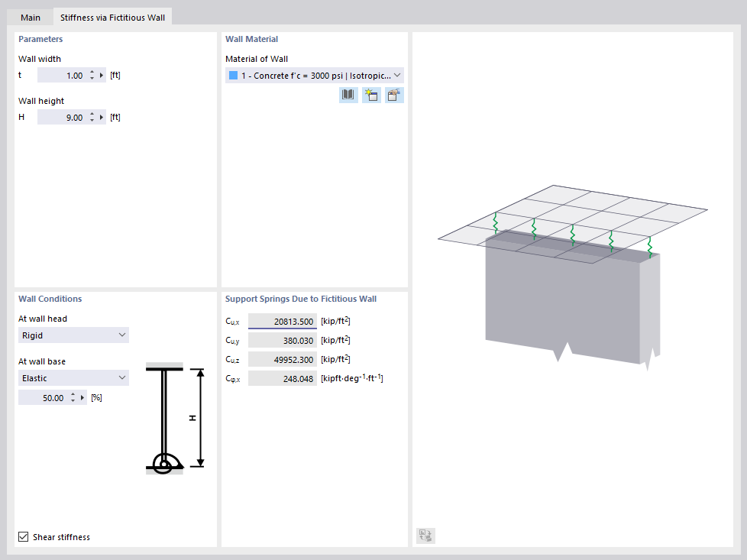Viewport: 747px width, 560px height.
Task: Increase wall width t with up stepper
Action: (x=92, y=72)
